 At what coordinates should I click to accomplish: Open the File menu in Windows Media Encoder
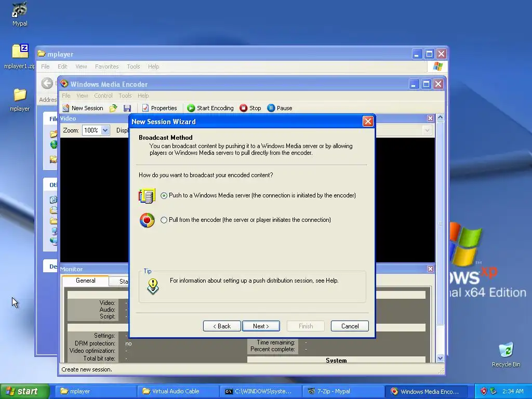pyautogui.click(x=66, y=96)
